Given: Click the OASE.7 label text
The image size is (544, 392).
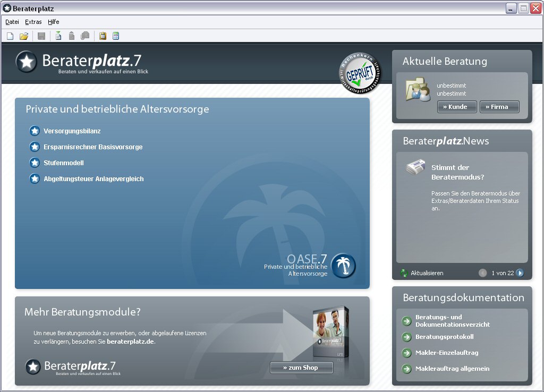Looking at the screenshot, I should pyautogui.click(x=307, y=259).
